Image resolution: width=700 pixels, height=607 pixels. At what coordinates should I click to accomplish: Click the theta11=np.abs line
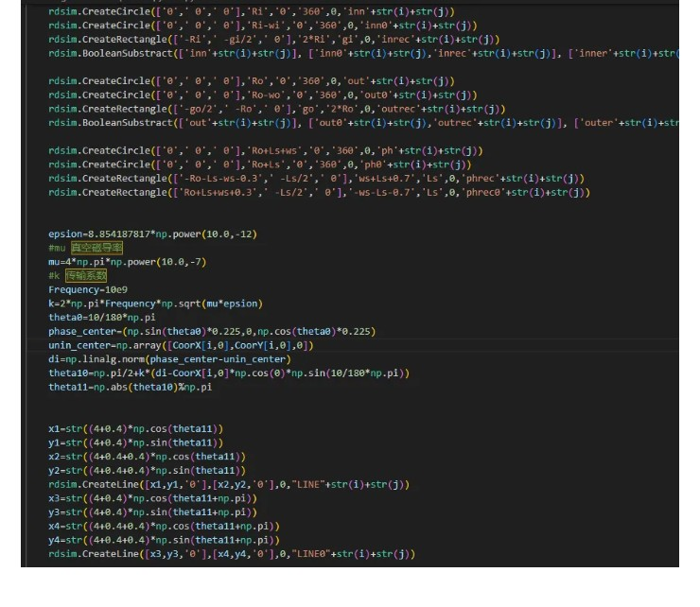tap(131, 388)
